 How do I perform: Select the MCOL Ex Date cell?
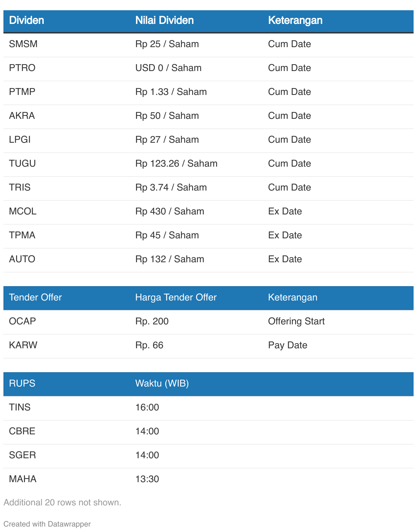pos(285,211)
